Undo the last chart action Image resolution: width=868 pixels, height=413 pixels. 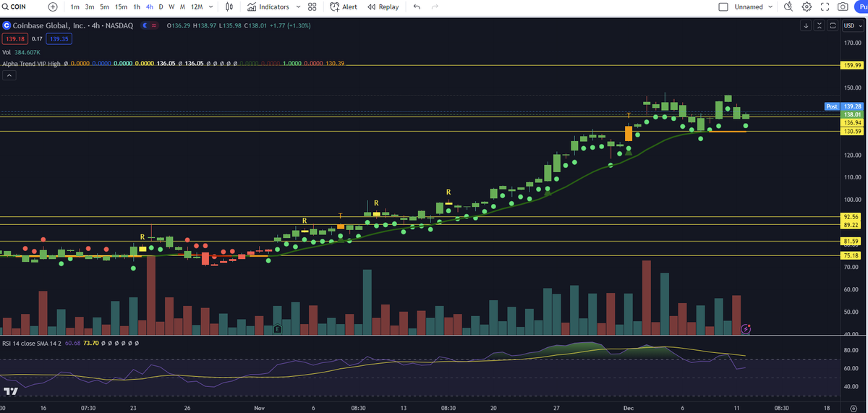click(417, 7)
